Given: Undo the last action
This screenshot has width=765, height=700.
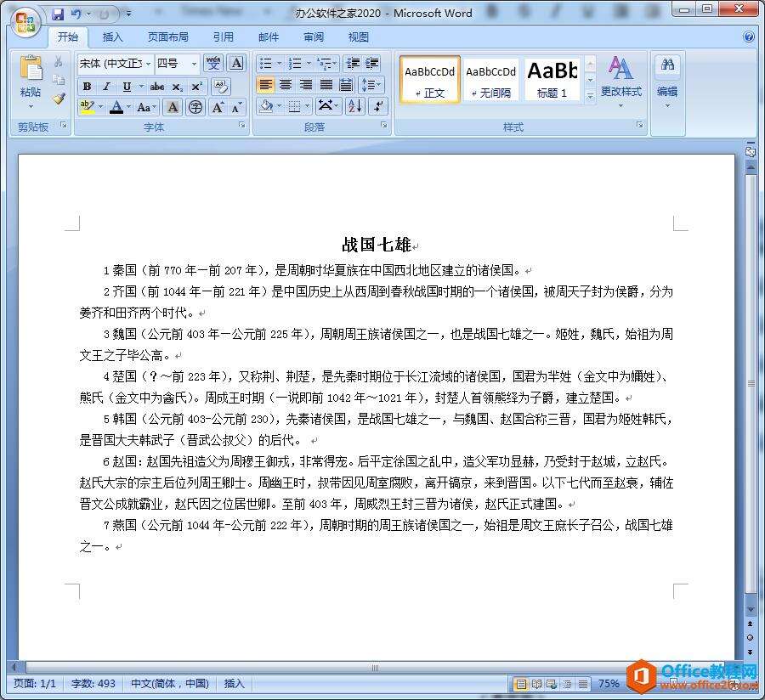Looking at the screenshot, I should (76, 14).
